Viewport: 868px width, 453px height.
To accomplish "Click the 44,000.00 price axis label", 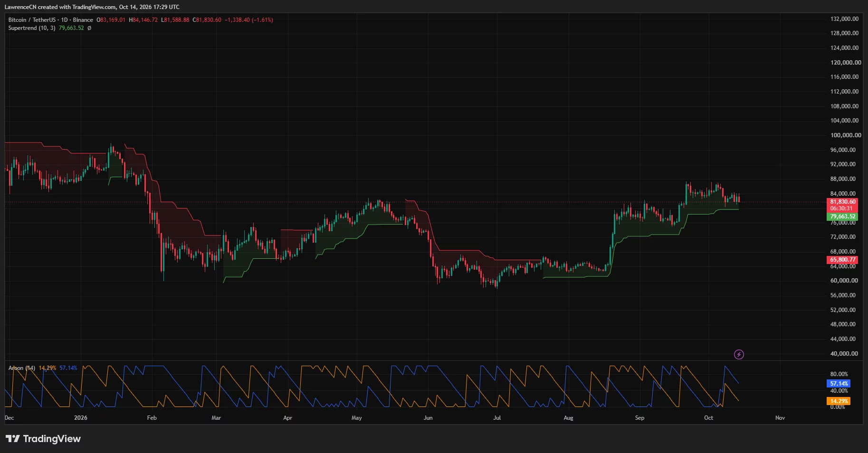I will 843,339.
